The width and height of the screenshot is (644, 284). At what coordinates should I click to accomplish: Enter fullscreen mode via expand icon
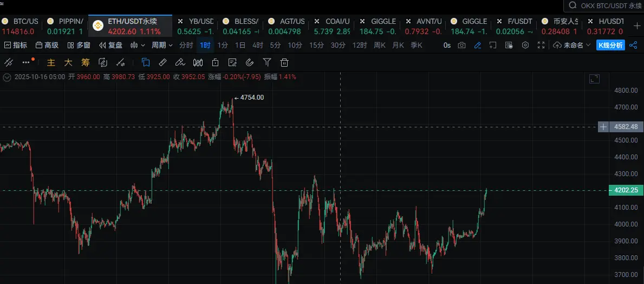coord(541,45)
